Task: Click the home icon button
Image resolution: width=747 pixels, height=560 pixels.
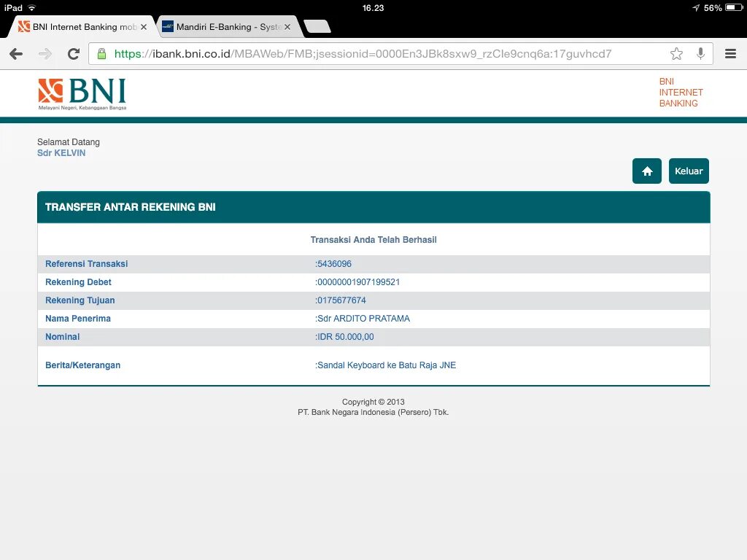Action: (x=647, y=171)
